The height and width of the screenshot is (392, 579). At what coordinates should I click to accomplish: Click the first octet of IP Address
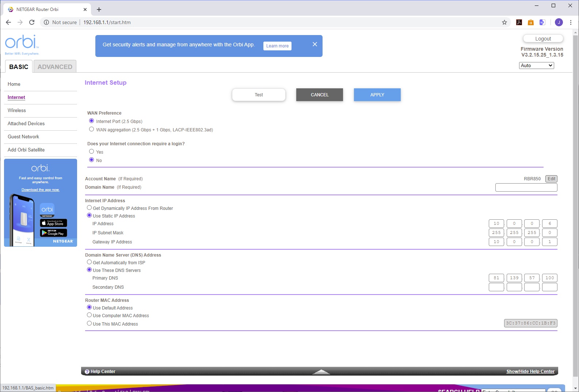tap(496, 223)
